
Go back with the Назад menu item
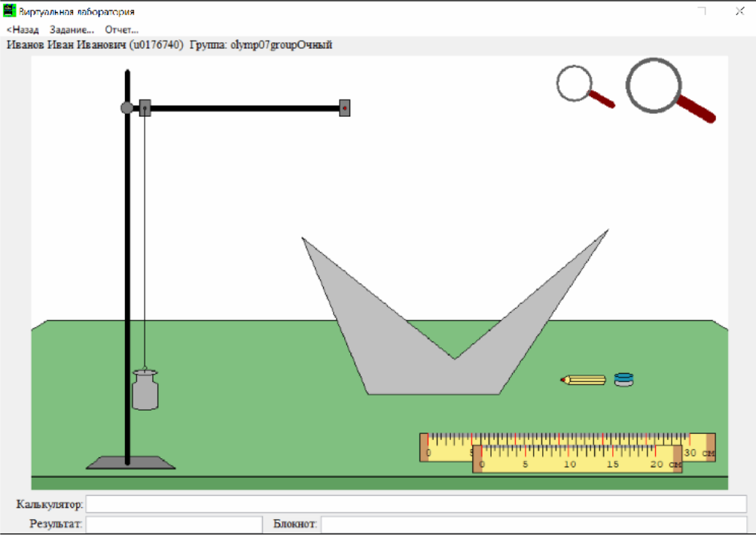[23, 30]
